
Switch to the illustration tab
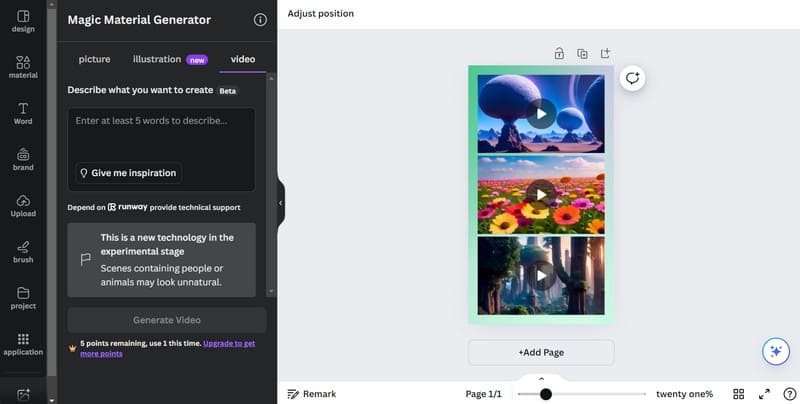[x=157, y=59]
